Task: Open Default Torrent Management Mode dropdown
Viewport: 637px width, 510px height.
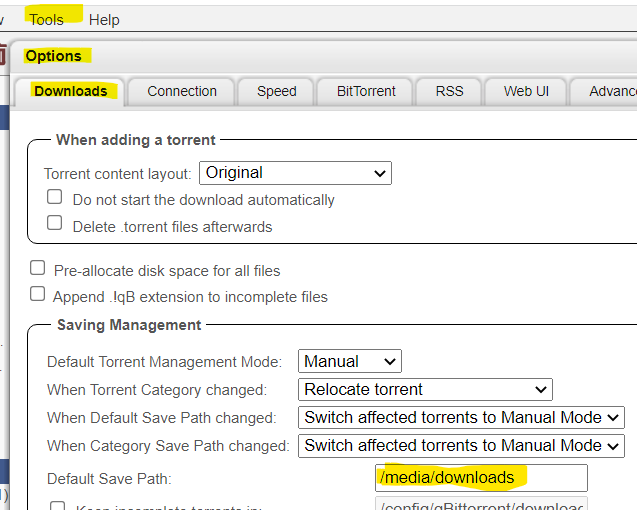Action: click(x=350, y=361)
